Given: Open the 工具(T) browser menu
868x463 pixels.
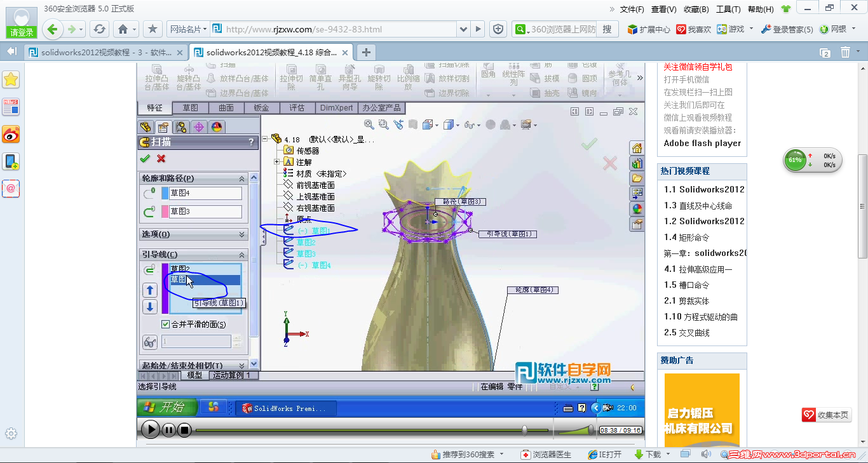Looking at the screenshot, I should 728,10.
